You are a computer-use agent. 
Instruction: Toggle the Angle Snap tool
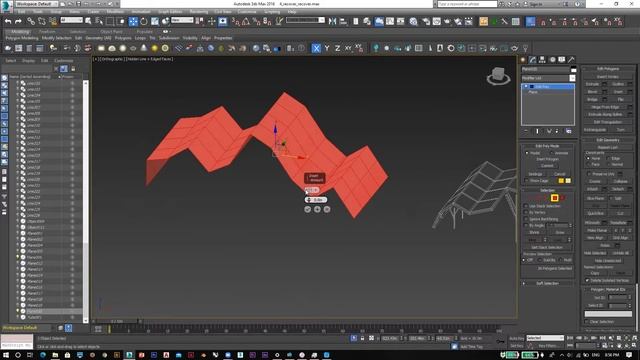coord(246,21)
